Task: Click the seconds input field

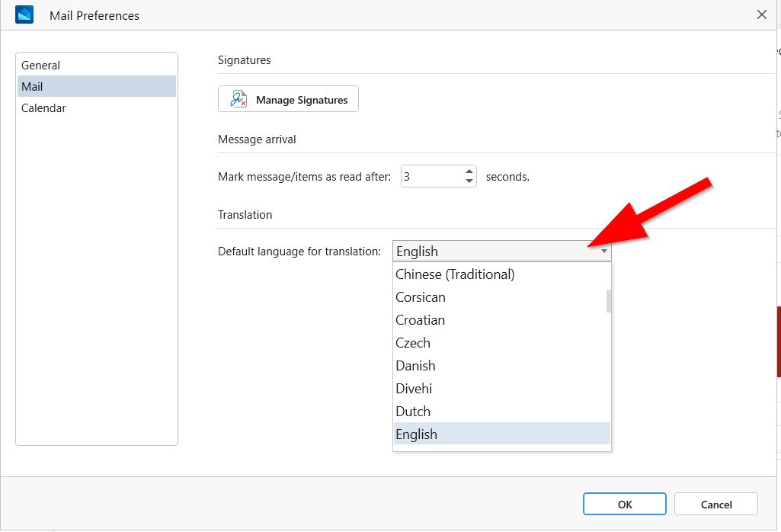Action: tap(431, 176)
